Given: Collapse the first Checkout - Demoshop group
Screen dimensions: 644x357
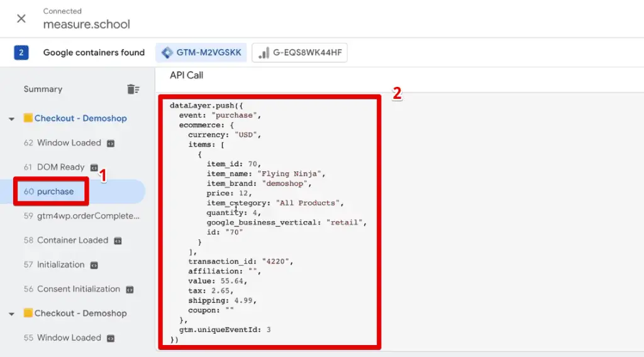Looking at the screenshot, I should click(11, 119).
